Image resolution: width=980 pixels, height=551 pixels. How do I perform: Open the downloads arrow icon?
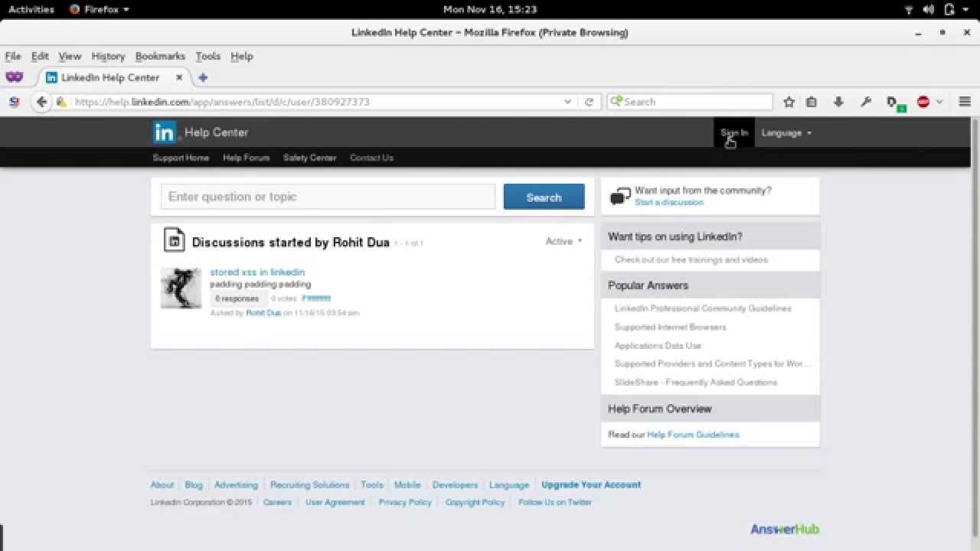tap(838, 102)
